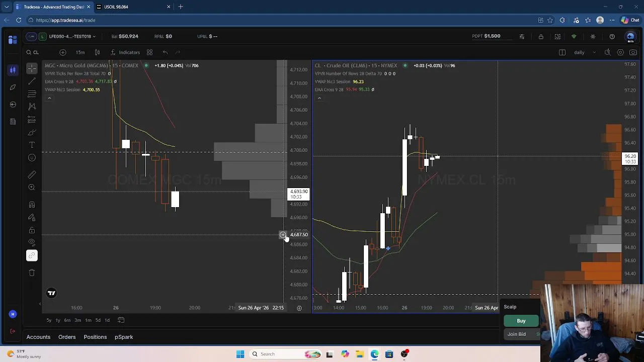The height and width of the screenshot is (362, 644).
Task: Open the forecasting and measurement tools
Action: 32,120
